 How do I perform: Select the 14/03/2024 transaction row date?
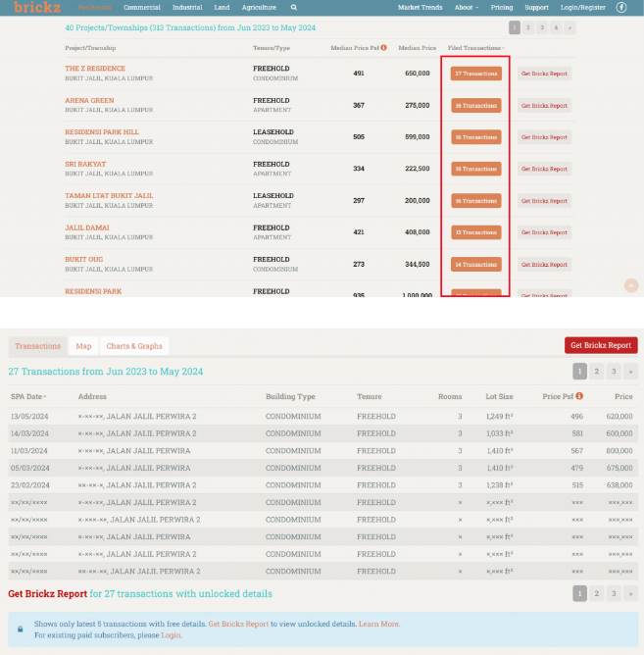[29, 433]
